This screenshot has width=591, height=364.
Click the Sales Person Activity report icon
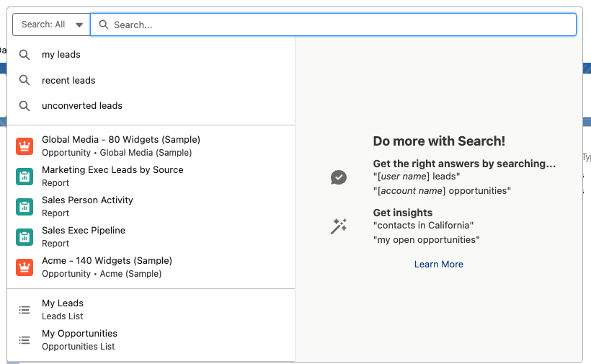point(25,207)
